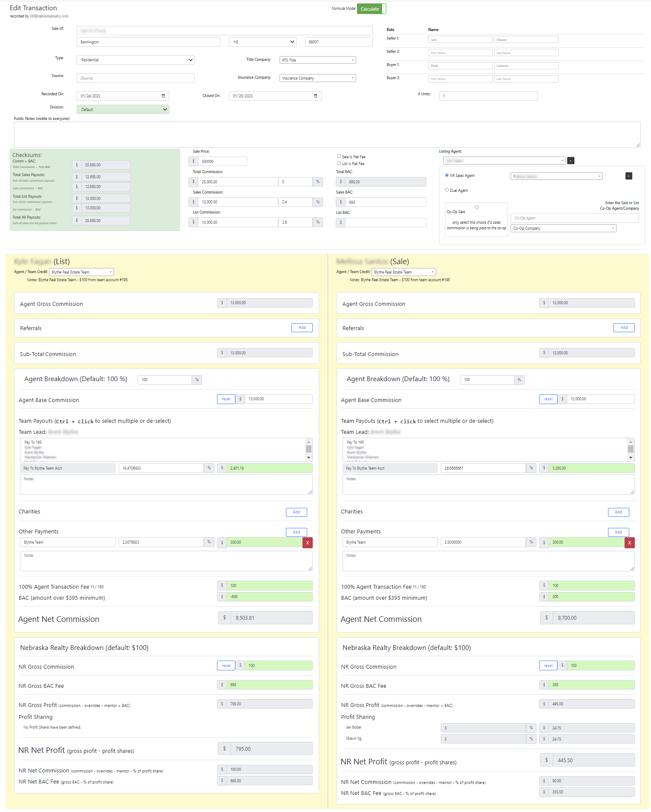The image size is (651, 812).
Task: Click List Team Payouts percent field 18.4706923
Action: [x=161, y=468]
